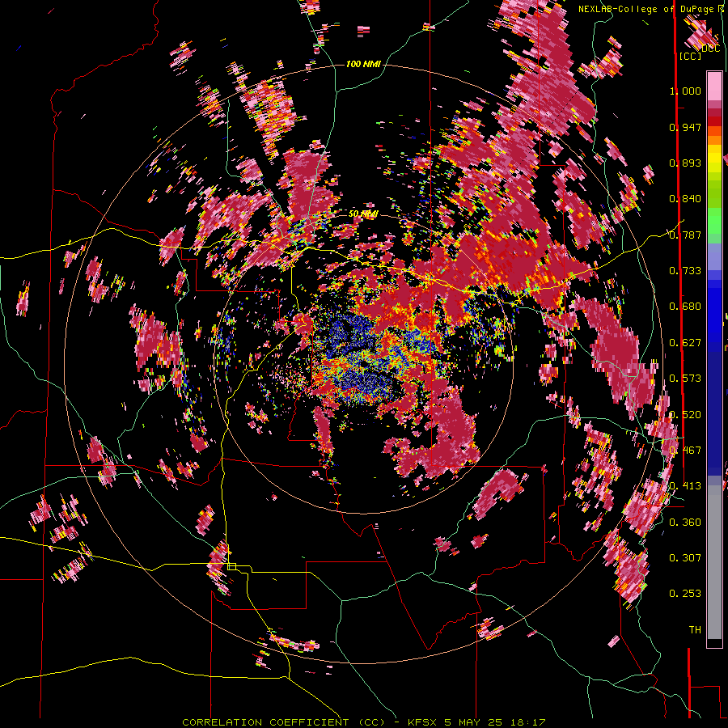Click the 0.467 color scale value

[685, 451]
